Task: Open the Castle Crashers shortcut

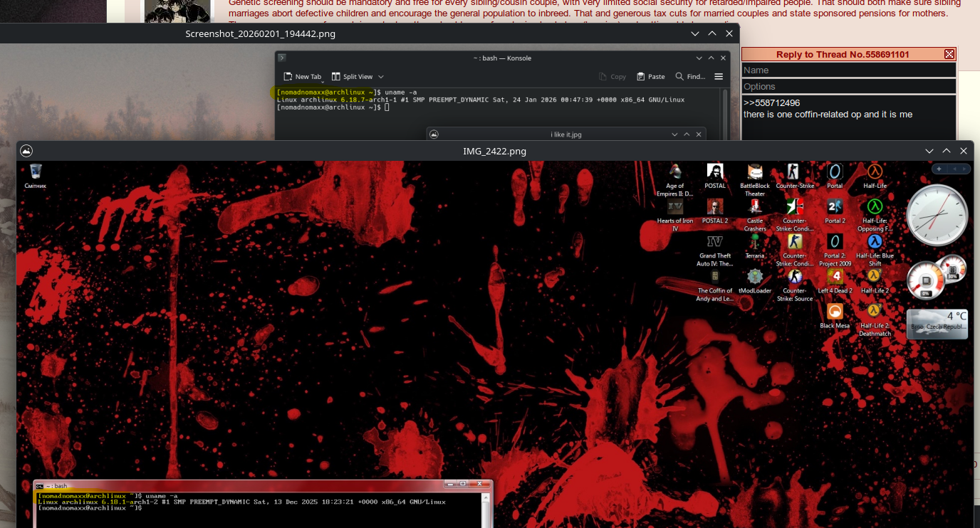Action: (x=755, y=215)
